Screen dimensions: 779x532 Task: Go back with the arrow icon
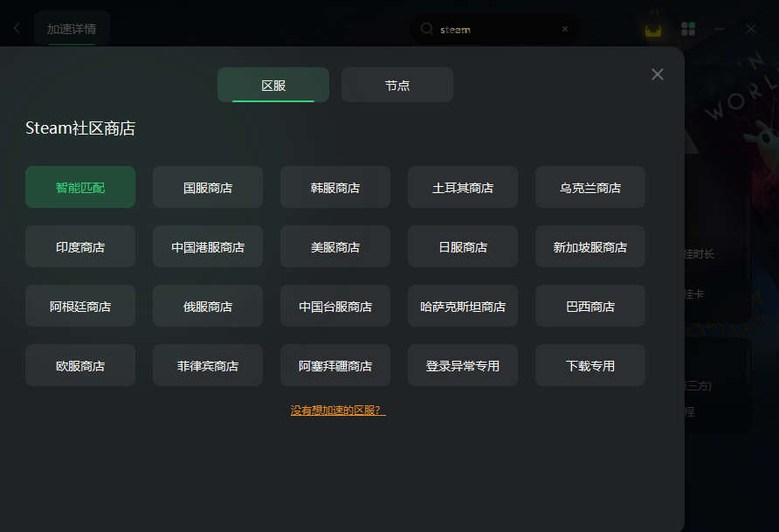pyautogui.click(x=17, y=28)
